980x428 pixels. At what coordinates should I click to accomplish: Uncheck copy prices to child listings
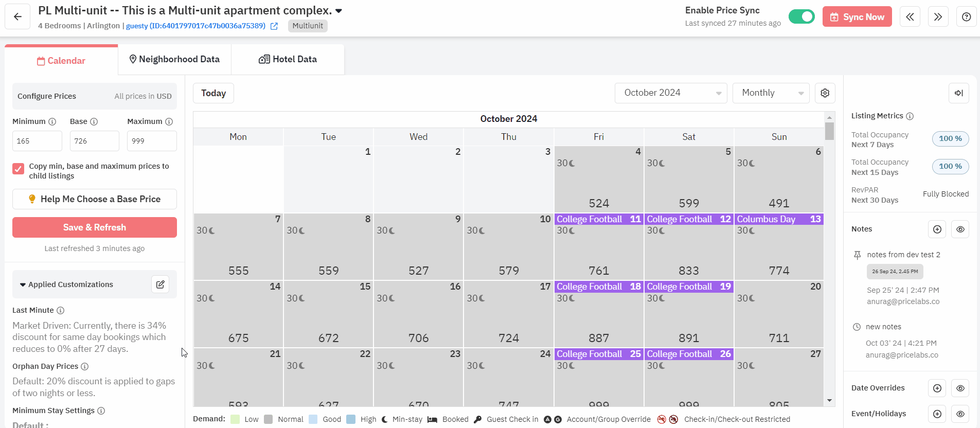pos(19,169)
